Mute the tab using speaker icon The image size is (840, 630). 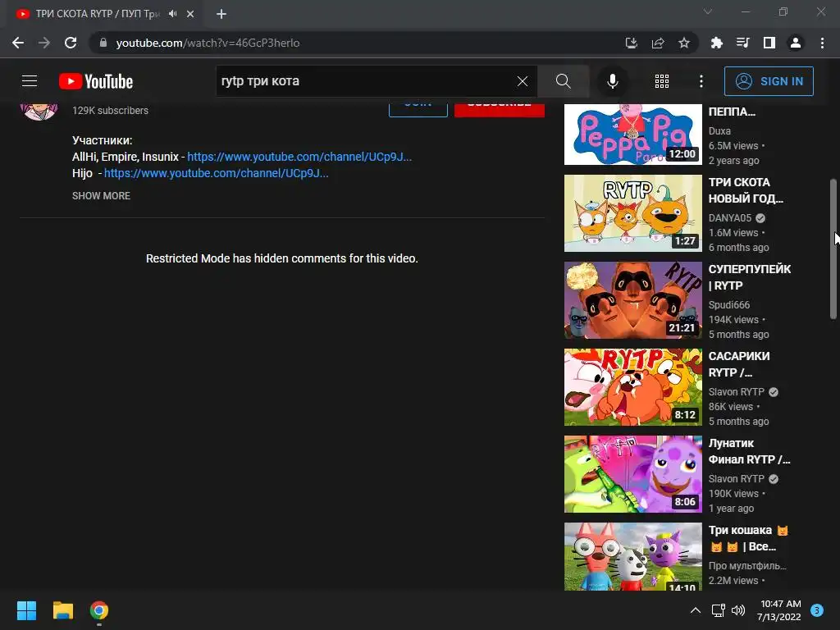coord(172,13)
